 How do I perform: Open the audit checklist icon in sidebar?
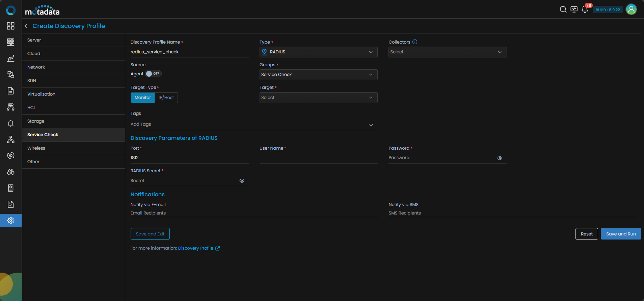click(x=11, y=204)
